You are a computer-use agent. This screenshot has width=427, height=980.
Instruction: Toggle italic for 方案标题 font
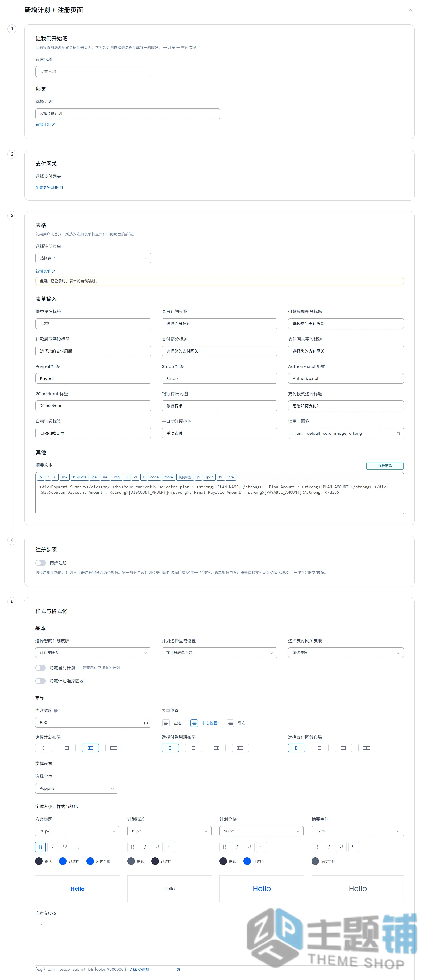click(x=52, y=847)
